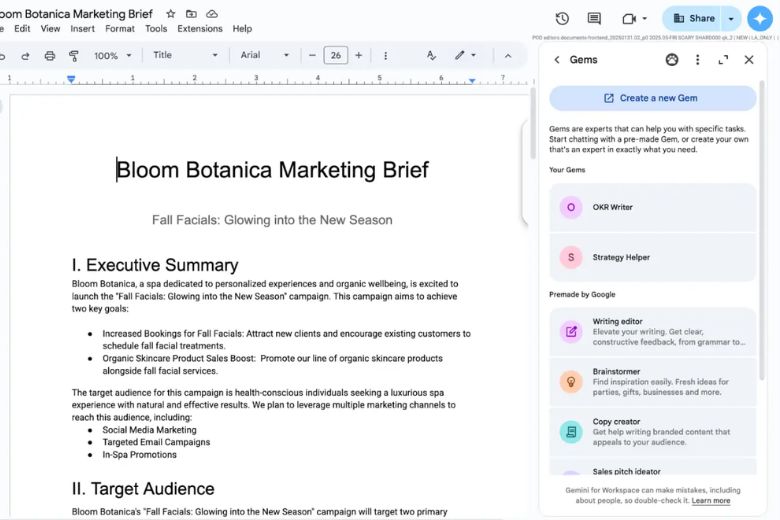This screenshot has width=780, height=520.
Task: Open the Copy creator gem
Action: pos(653,431)
